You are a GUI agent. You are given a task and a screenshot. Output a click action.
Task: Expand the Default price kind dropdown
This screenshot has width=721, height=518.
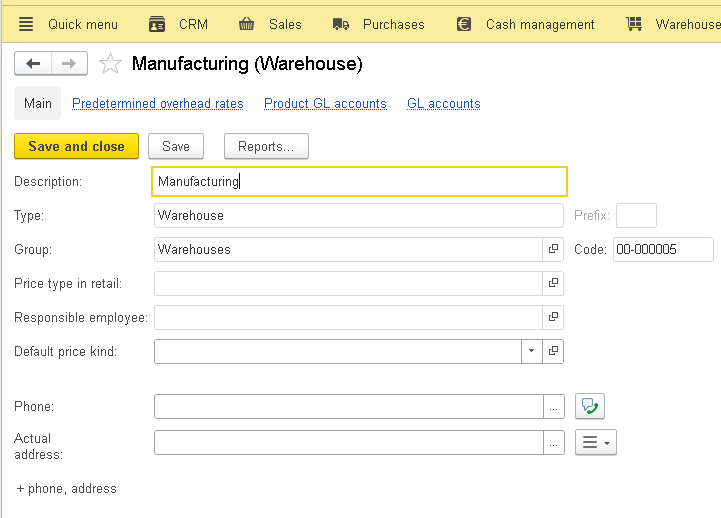(531, 351)
